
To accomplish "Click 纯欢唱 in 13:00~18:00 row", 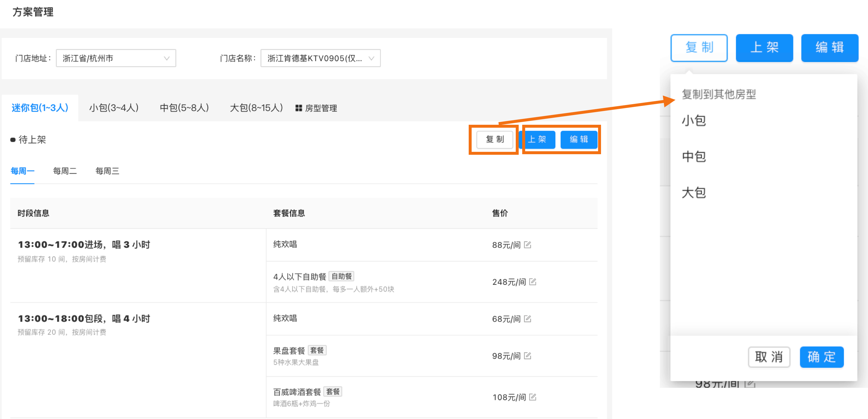I will click(285, 319).
